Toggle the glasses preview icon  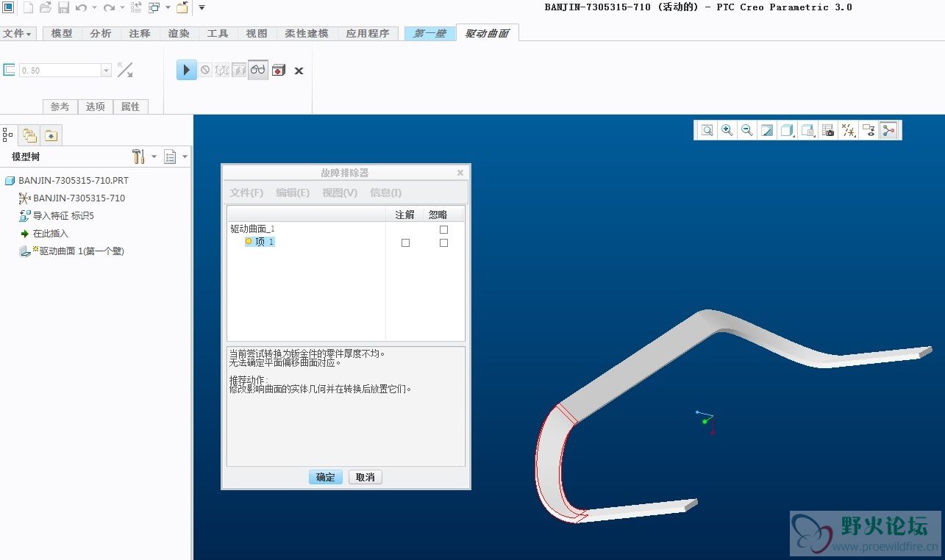[257, 70]
